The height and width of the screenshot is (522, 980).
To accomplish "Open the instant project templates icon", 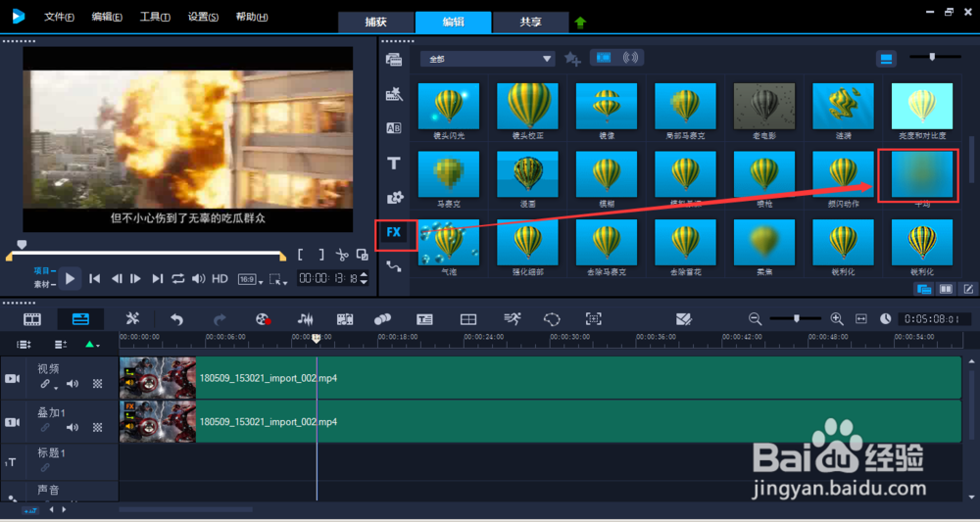I will point(394,94).
